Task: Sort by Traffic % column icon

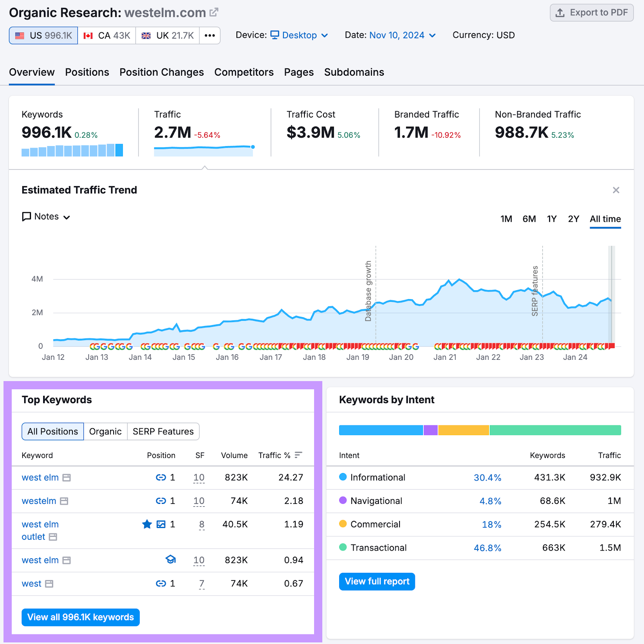Action: (298, 455)
